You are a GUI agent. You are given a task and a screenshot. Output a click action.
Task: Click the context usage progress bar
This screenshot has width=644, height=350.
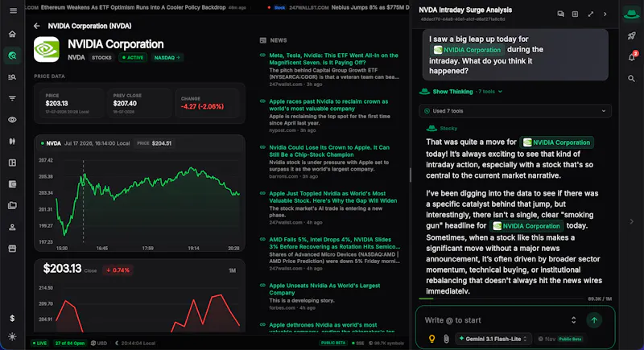[x=501, y=299]
